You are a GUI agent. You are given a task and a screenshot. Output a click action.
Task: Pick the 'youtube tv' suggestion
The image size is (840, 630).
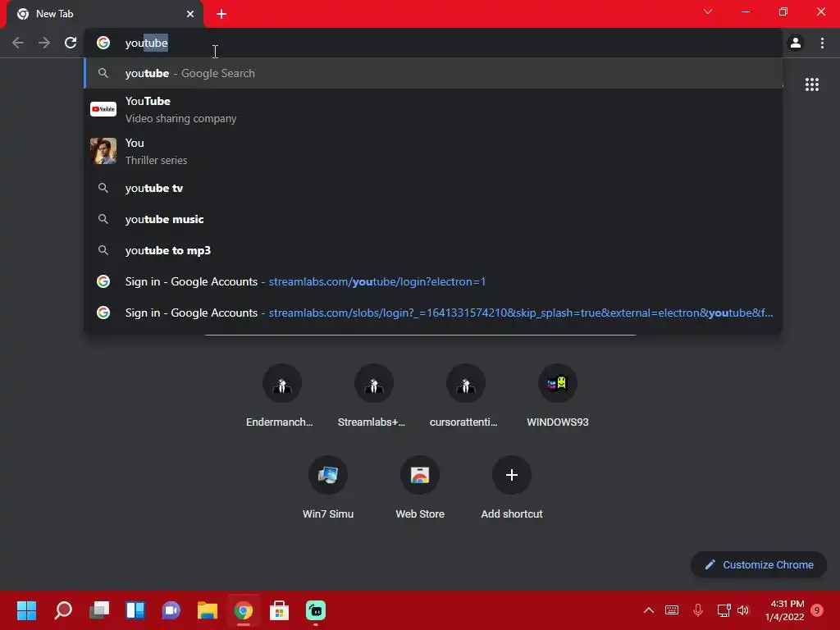point(434,188)
